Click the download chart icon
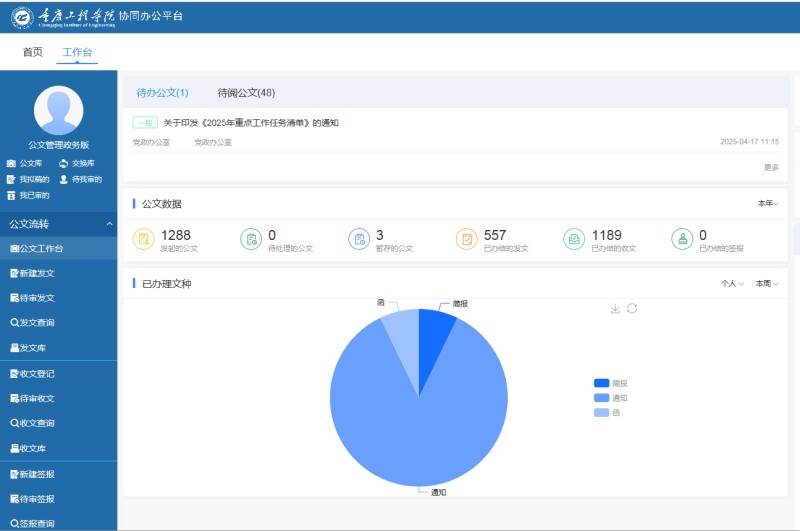 click(x=615, y=309)
